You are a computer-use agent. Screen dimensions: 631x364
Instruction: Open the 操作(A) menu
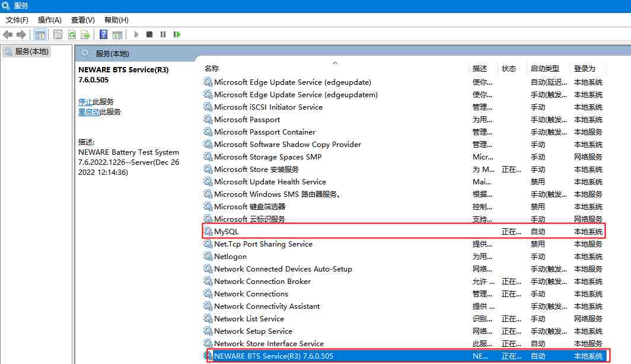coord(49,20)
